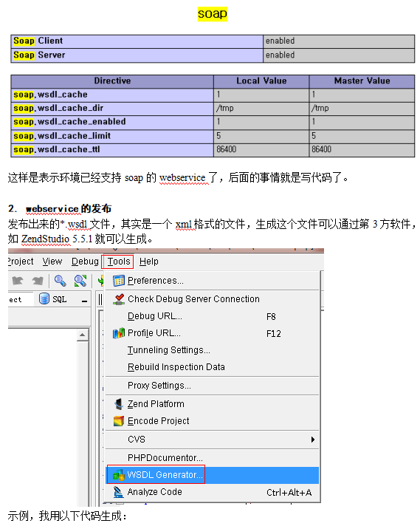Click the search-and-replace toolbar icon with arrows

pos(80,281)
